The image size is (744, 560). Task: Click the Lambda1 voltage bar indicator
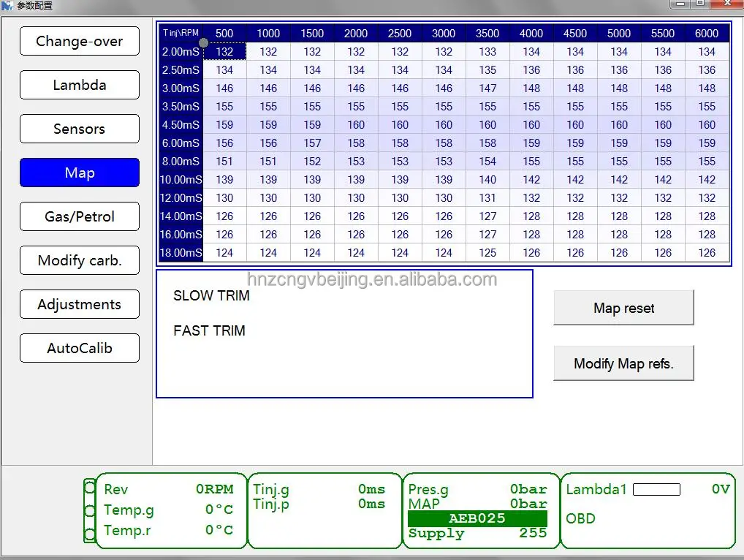pyautogui.click(x=657, y=489)
